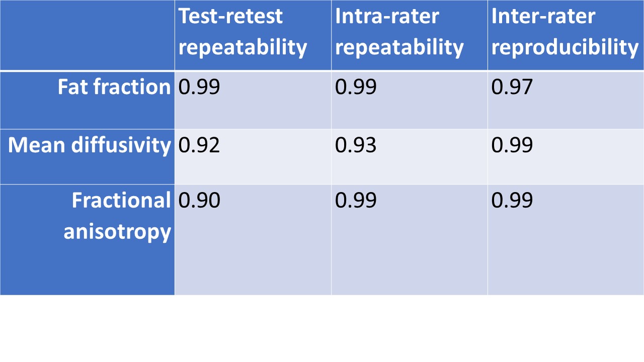Click Fat fraction intra-rater value 0.99

tap(356, 87)
